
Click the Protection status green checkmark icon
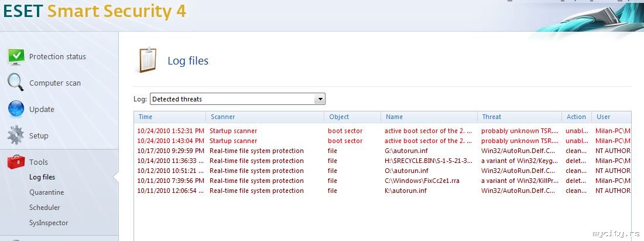coord(16,56)
